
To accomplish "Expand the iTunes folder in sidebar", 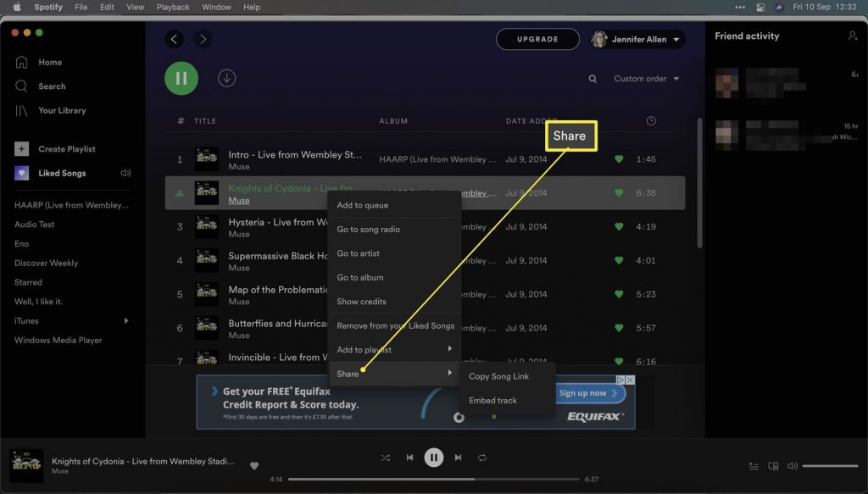I will [126, 321].
